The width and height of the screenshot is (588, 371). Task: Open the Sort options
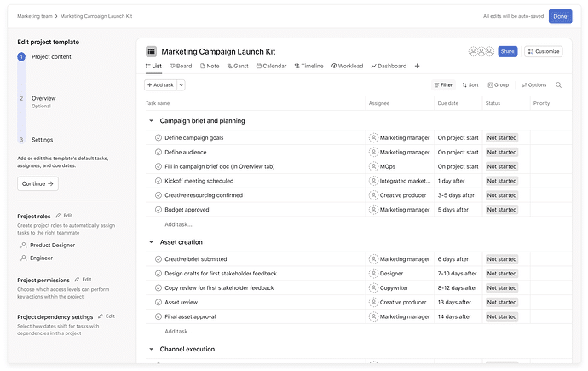tap(470, 85)
